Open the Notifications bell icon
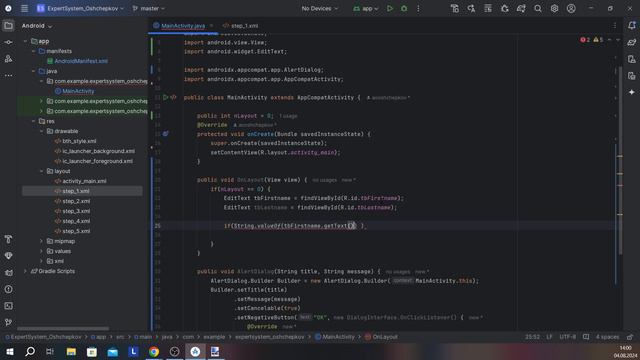640x360 pixels. (x=631, y=25)
